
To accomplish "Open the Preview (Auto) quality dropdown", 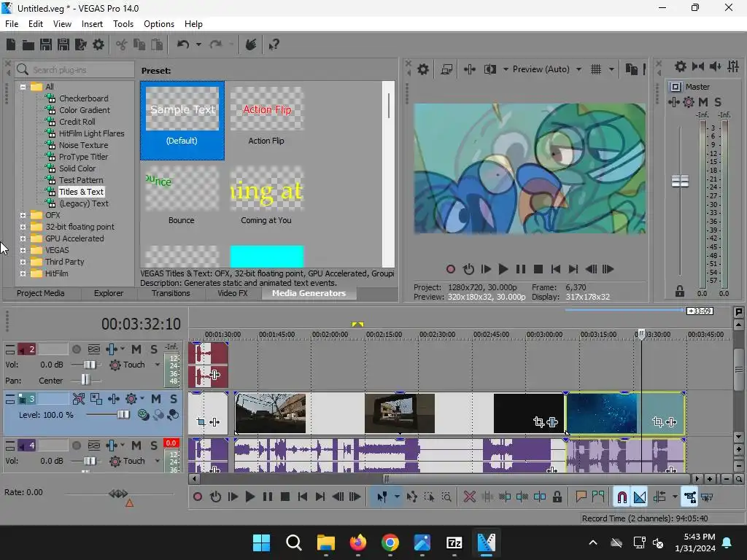I will pos(578,69).
